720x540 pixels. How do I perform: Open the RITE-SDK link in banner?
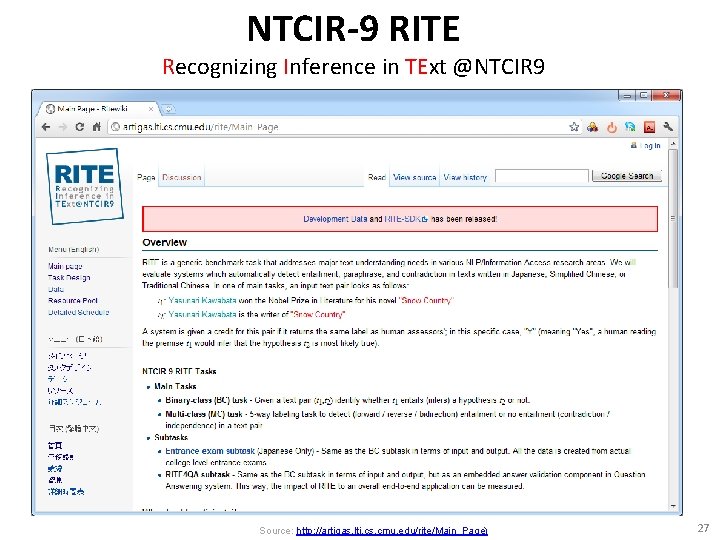(406, 219)
